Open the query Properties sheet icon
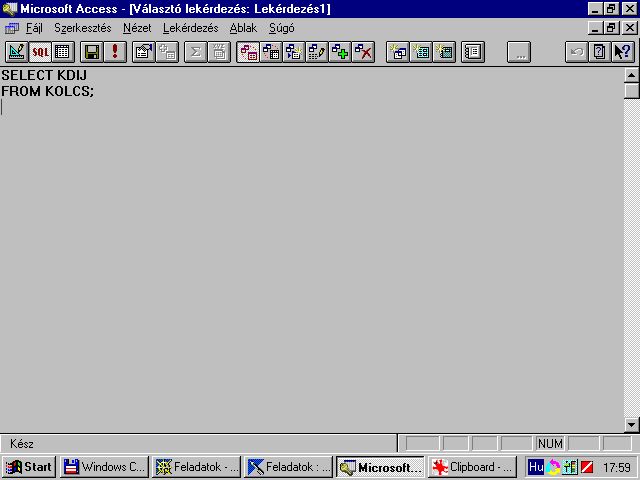 tap(144, 52)
